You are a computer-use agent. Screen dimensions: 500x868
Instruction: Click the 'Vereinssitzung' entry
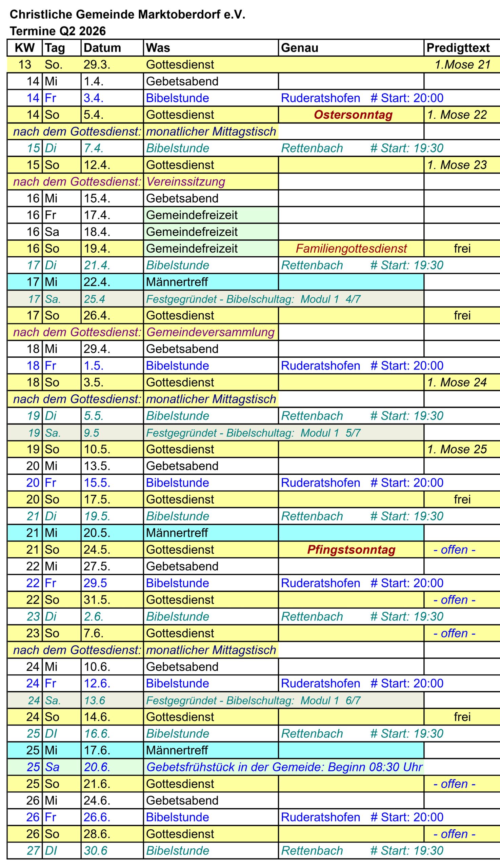[186, 182]
